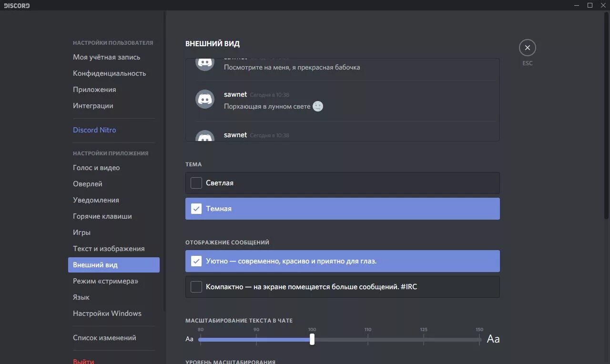Click the chat text scaling slider handle
The width and height of the screenshot is (610, 364).
pyautogui.click(x=312, y=339)
